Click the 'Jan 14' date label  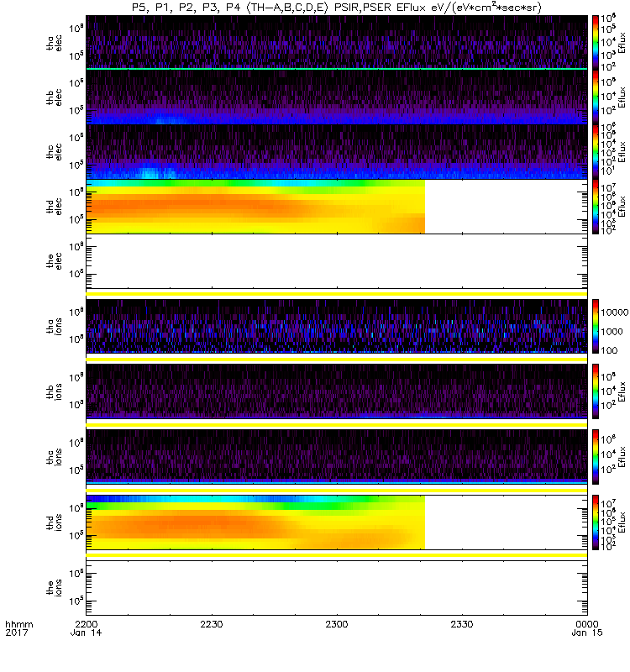point(87,633)
